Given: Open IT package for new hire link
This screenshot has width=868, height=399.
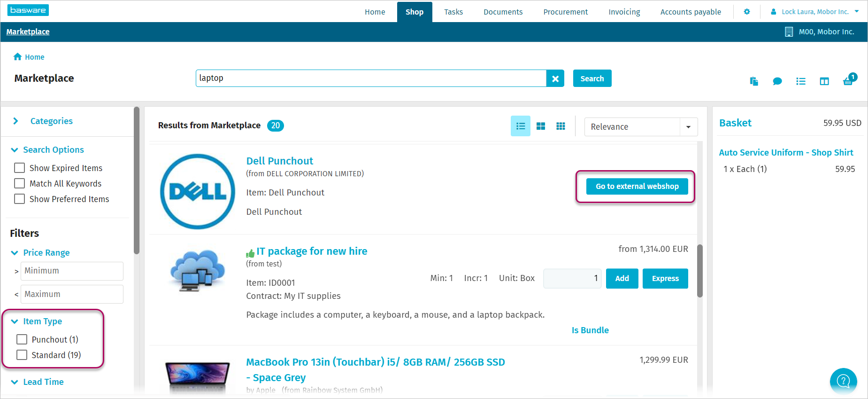Looking at the screenshot, I should click(x=312, y=251).
